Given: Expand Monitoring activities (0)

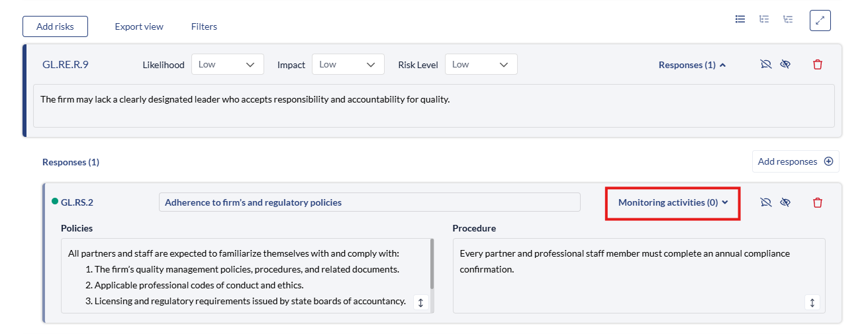Looking at the screenshot, I should (673, 202).
